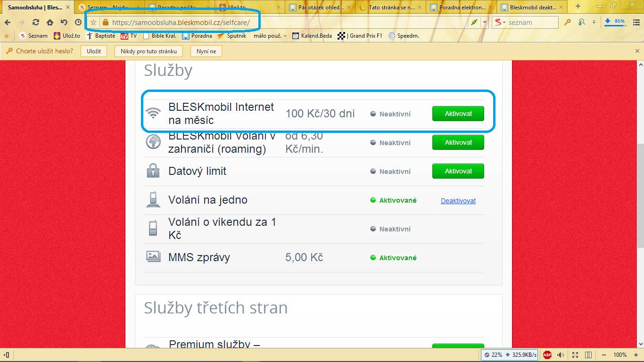Open browsing history clock icon
The image size is (644, 362).
tap(78, 22)
